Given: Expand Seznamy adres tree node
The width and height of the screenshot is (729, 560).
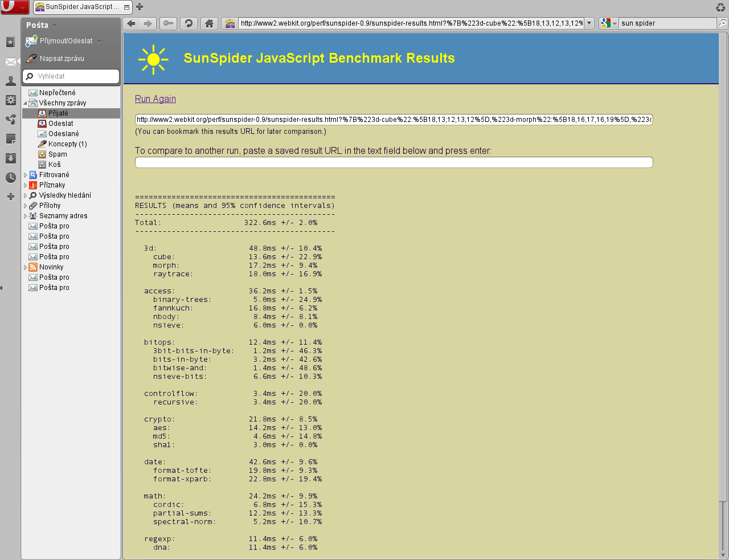Looking at the screenshot, I should pos(25,216).
